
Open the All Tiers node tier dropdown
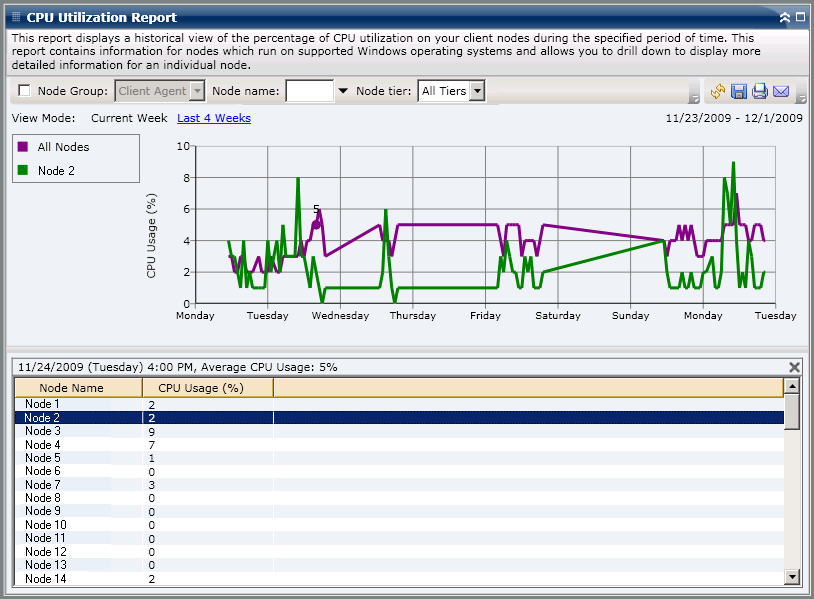coord(476,91)
